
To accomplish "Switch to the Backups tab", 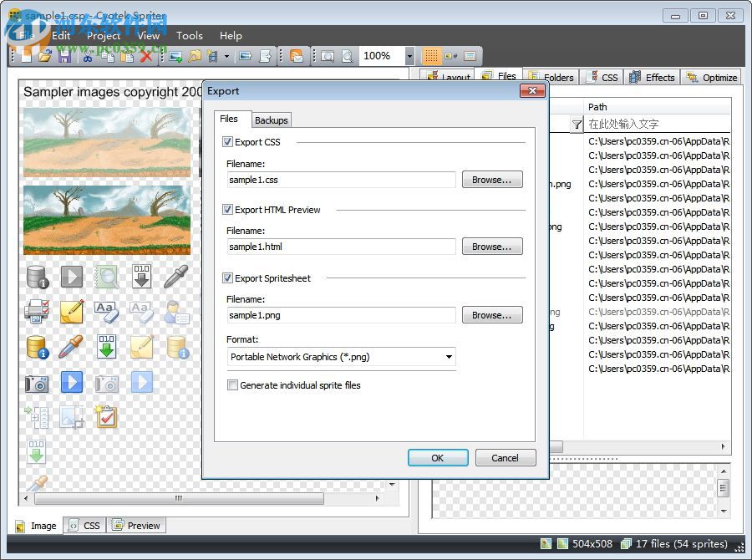I will [271, 120].
